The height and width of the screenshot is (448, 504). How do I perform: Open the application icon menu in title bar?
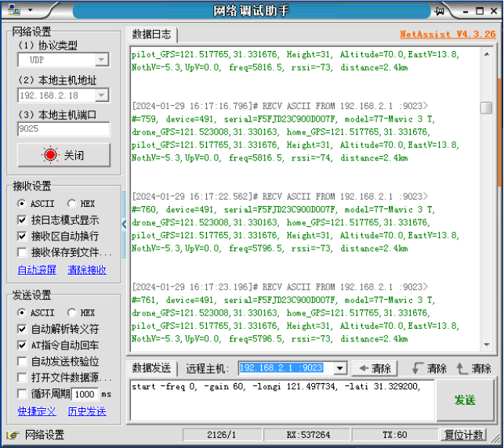click(x=14, y=10)
